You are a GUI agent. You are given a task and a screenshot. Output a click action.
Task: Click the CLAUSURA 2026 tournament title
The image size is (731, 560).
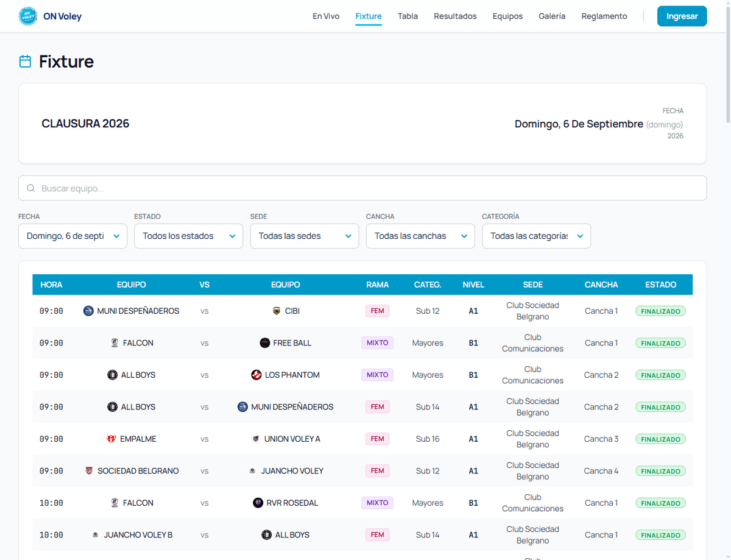pos(85,124)
